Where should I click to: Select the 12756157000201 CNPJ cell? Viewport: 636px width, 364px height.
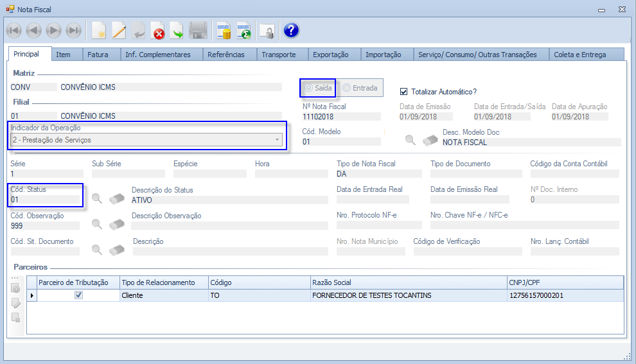(x=565, y=295)
